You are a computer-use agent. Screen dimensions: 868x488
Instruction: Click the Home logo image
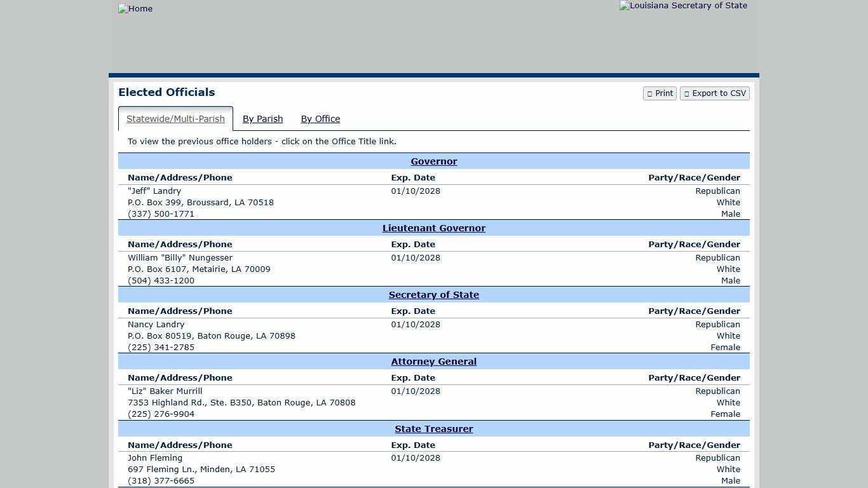tap(135, 9)
